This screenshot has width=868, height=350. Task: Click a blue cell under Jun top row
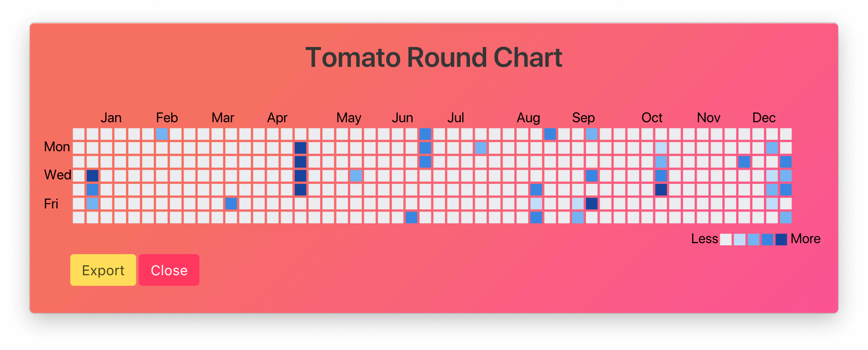(x=424, y=134)
